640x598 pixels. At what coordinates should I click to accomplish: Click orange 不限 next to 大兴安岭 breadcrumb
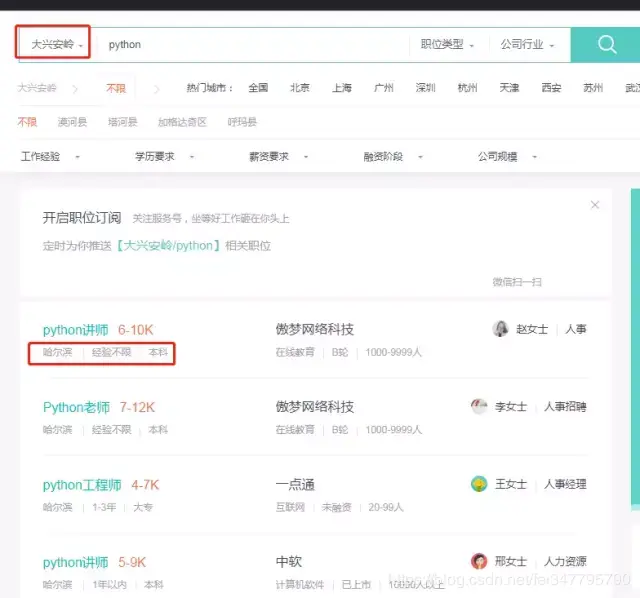point(116,88)
